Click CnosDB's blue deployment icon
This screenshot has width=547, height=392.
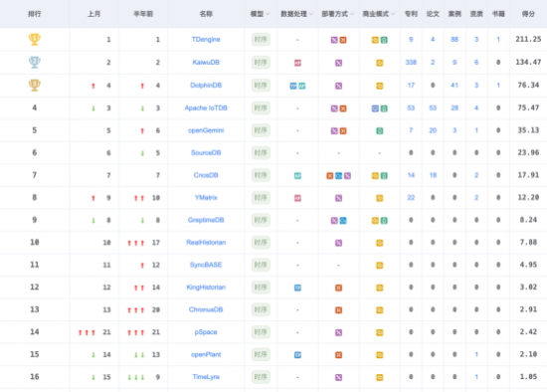point(339,176)
